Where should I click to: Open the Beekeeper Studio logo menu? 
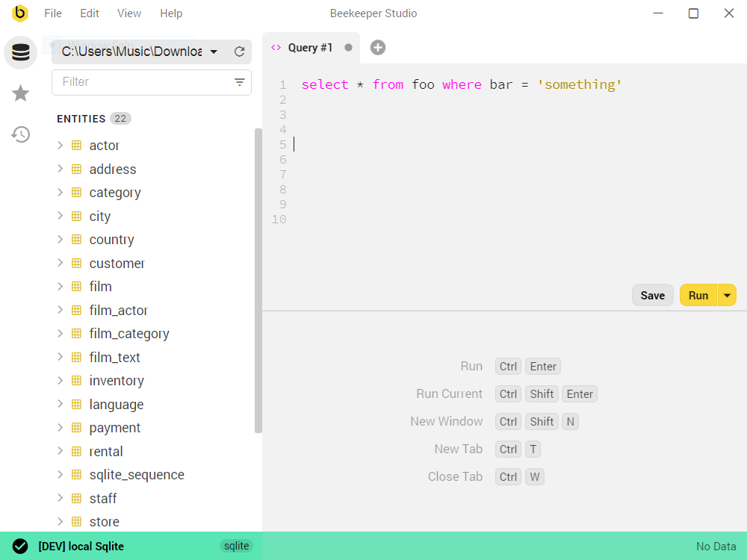20,13
